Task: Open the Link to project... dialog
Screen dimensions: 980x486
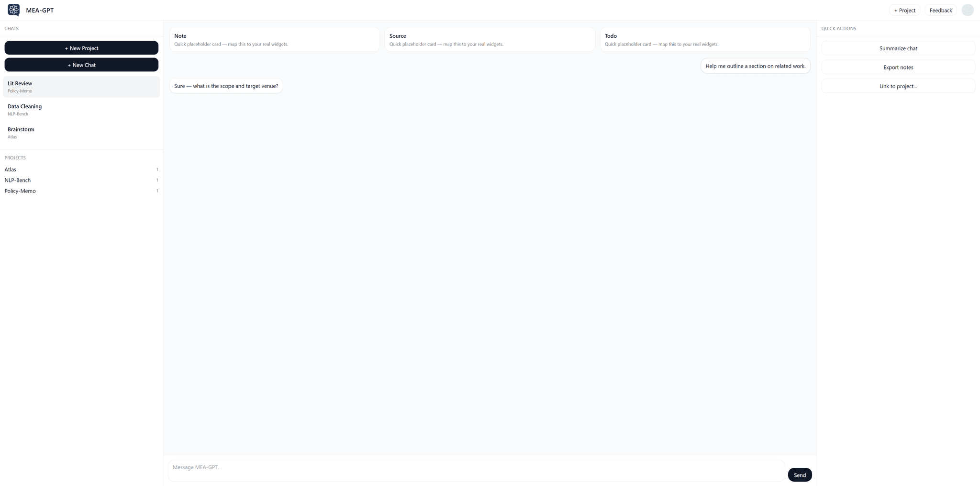Action: point(898,86)
